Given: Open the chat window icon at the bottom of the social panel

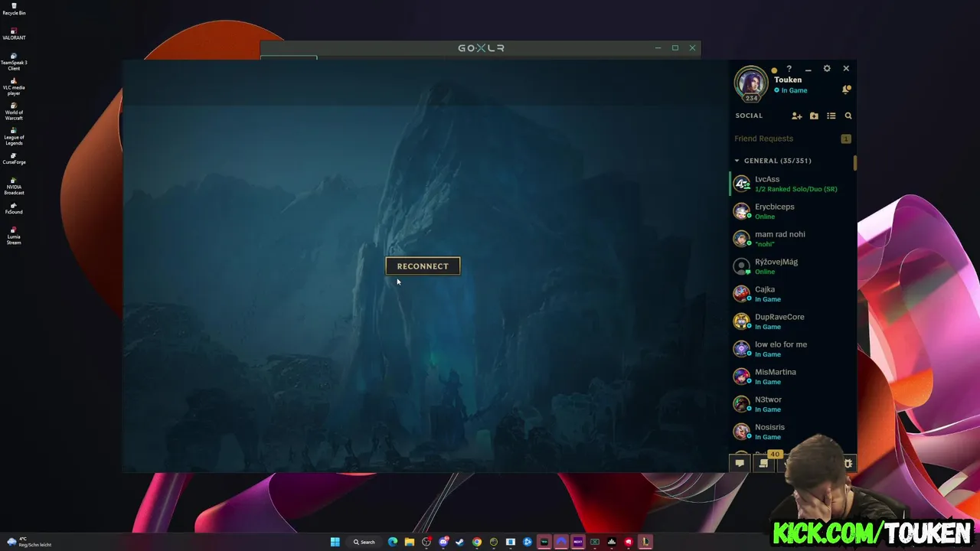Looking at the screenshot, I should pyautogui.click(x=740, y=463).
